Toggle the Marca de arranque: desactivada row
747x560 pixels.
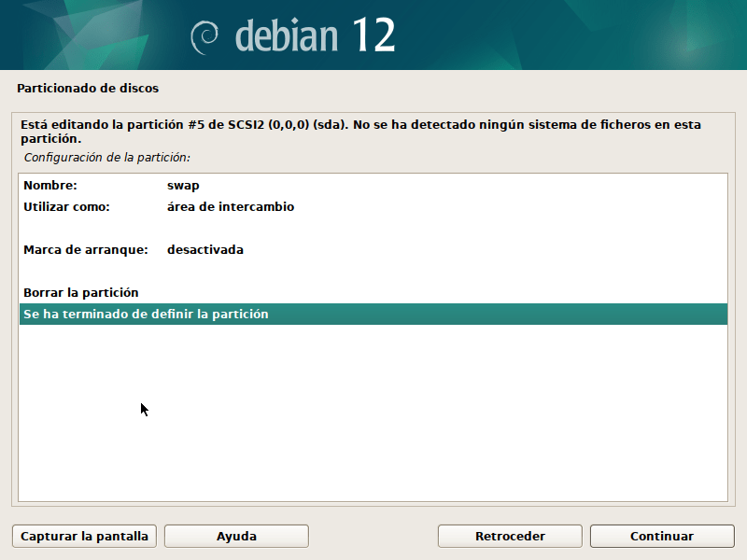[373, 249]
